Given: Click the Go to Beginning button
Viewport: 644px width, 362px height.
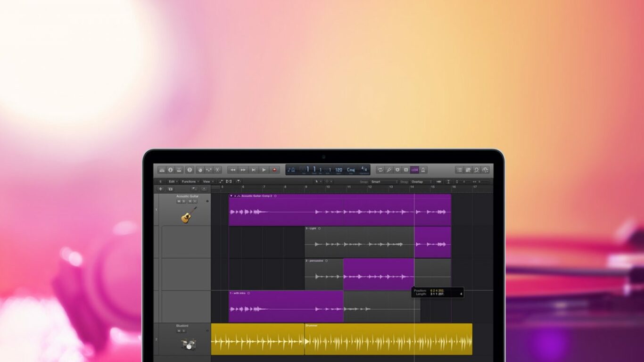Looking at the screenshot, I should 254,170.
